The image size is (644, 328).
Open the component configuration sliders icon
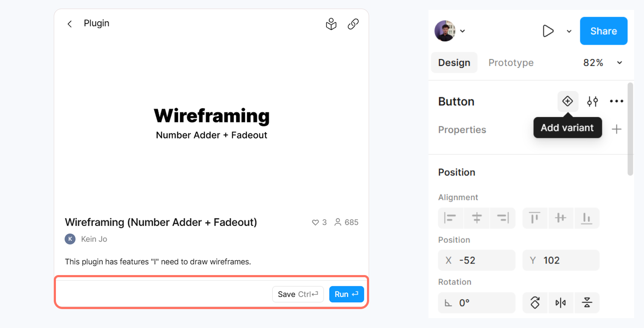[x=593, y=102]
